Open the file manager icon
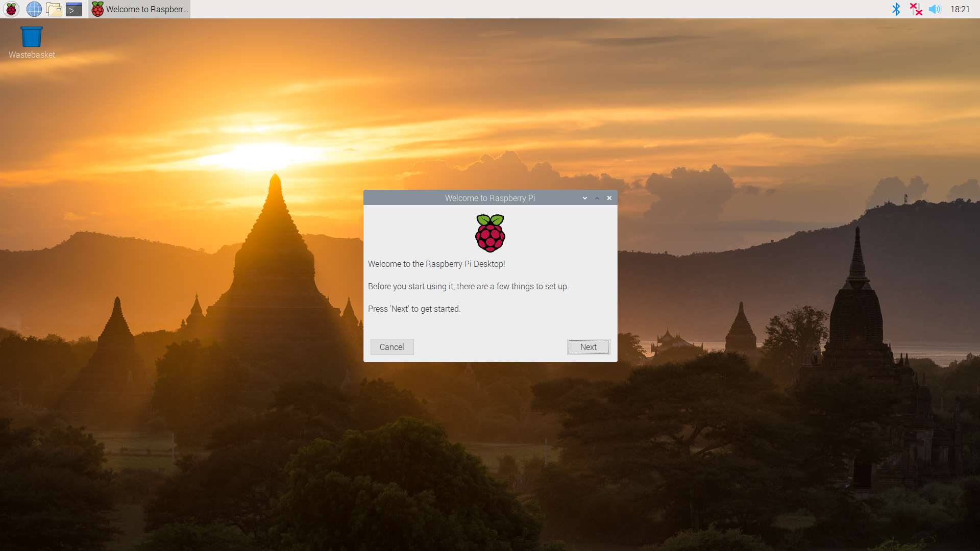This screenshot has width=980, height=551. (x=54, y=9)
